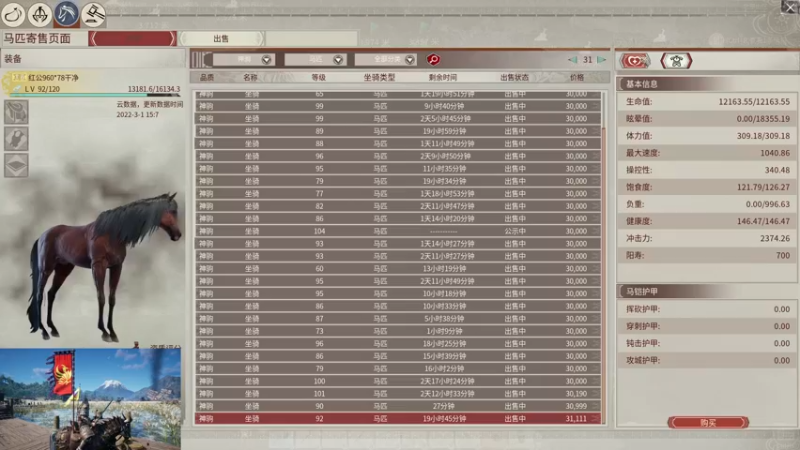Sort by the 等级 column header
The height and width of the screenshot is (450, 800).
[318, 78]
